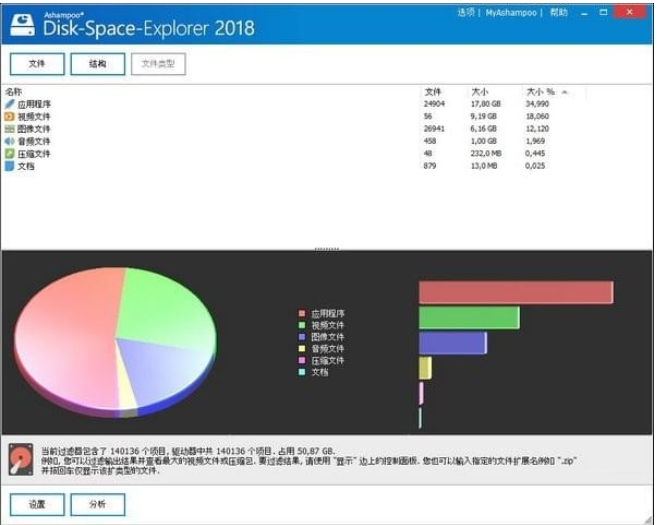
Task: Click the 图像文件 row picture icon
Action: click(x=9, y=129)
